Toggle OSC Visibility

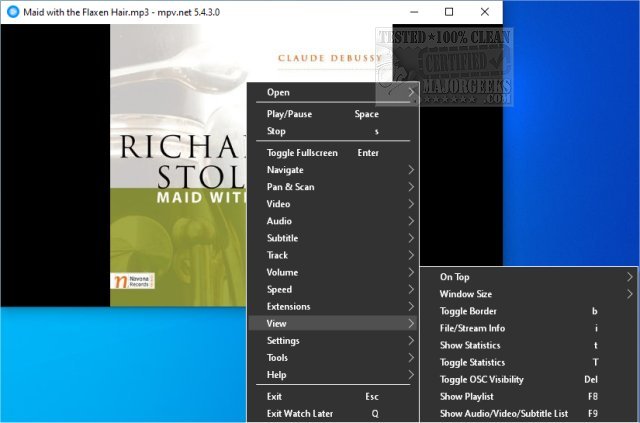coord(529,380)
